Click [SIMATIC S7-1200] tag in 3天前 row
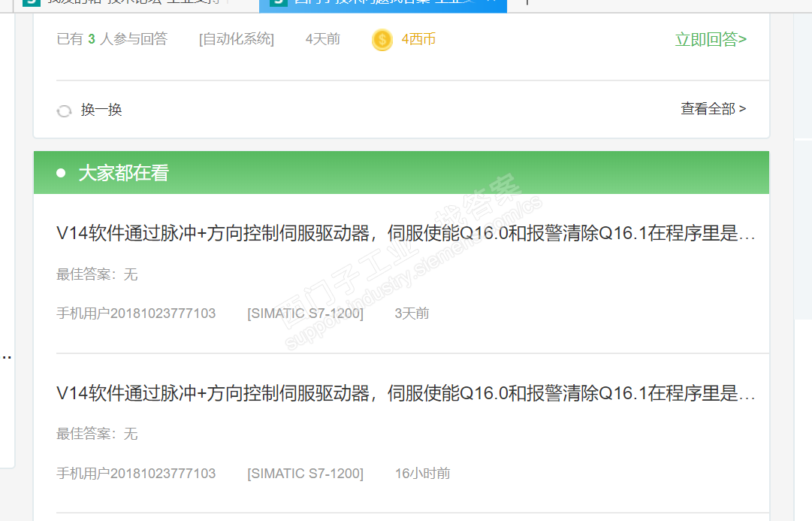812x521 pixels. 305,314
